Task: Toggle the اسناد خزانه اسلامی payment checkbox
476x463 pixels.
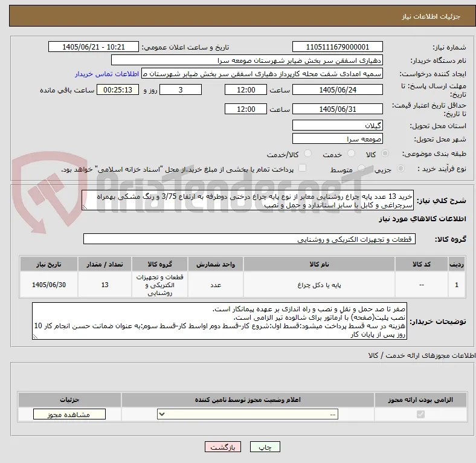Action: click(x=303, y=168)
